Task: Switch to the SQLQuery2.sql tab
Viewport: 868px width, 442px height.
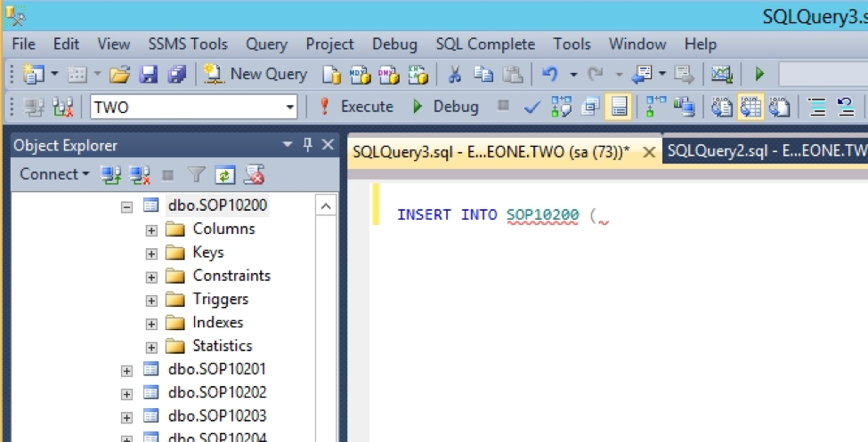Action: (766, 151)
